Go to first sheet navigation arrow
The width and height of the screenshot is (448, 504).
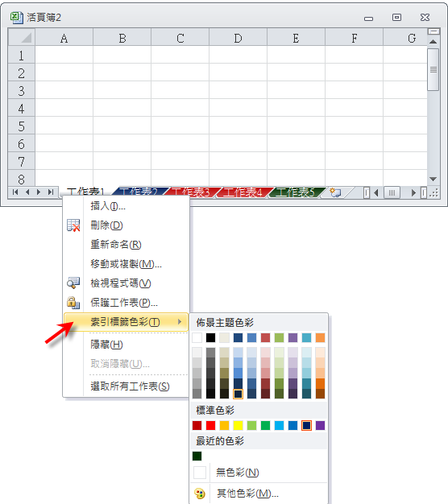(x=15, y=192)
